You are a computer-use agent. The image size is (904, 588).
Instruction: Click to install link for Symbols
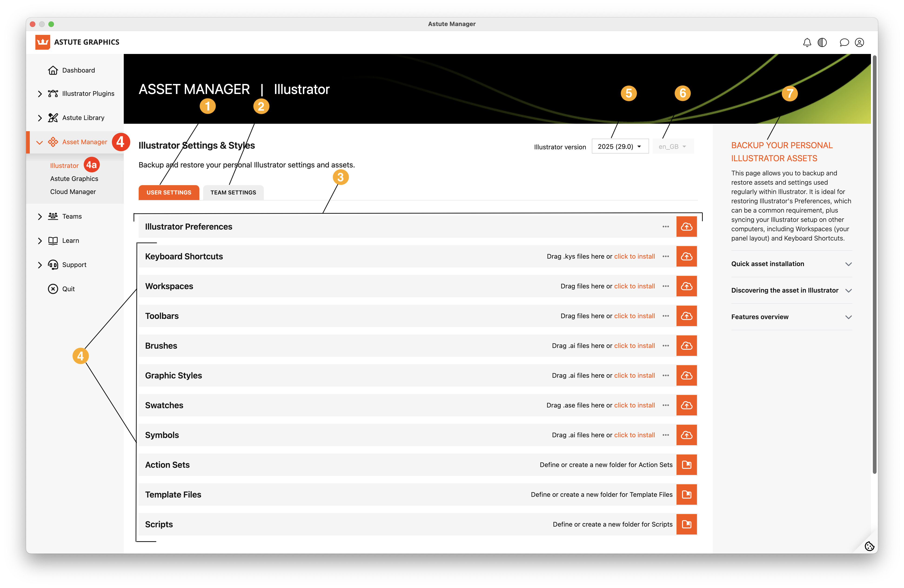pos(634,435)
